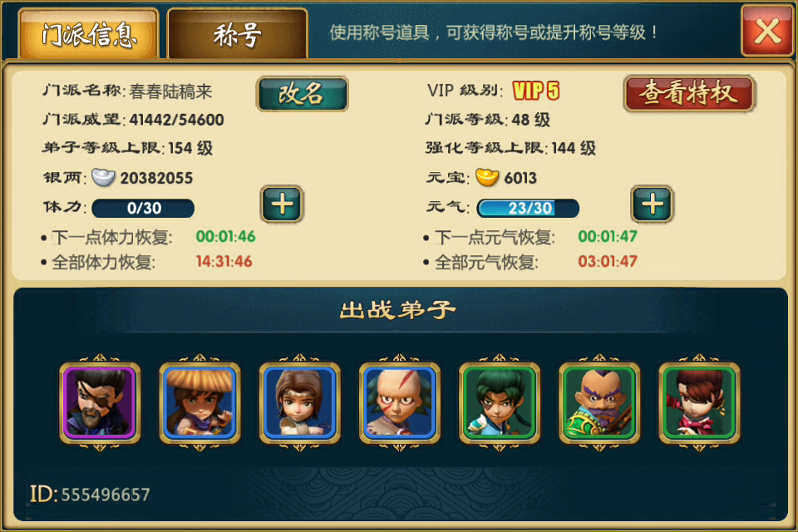Screen dimensions: 798x532
Task: Choose the brown-haired headband disciple portrait
Action: pos(299,402)
